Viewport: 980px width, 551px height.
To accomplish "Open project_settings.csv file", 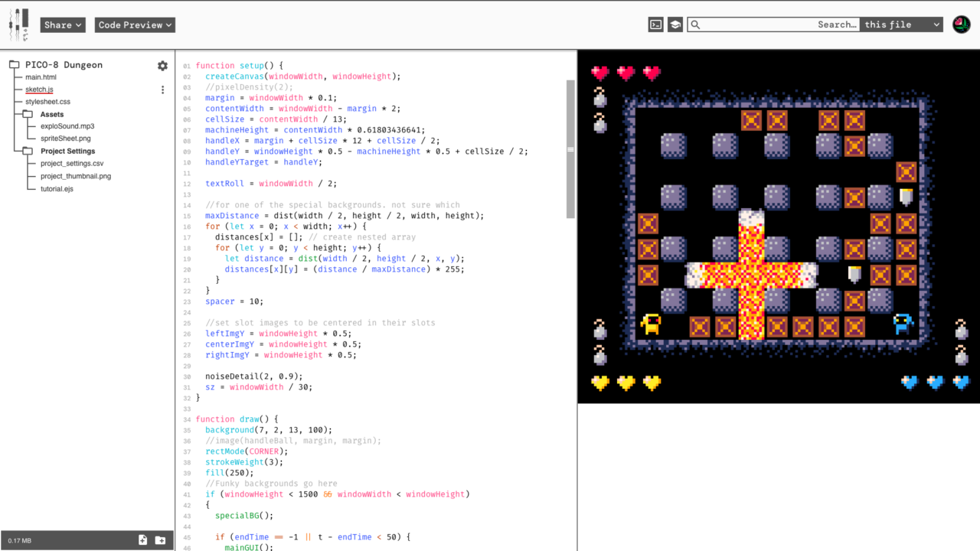I will coord(71,163).
